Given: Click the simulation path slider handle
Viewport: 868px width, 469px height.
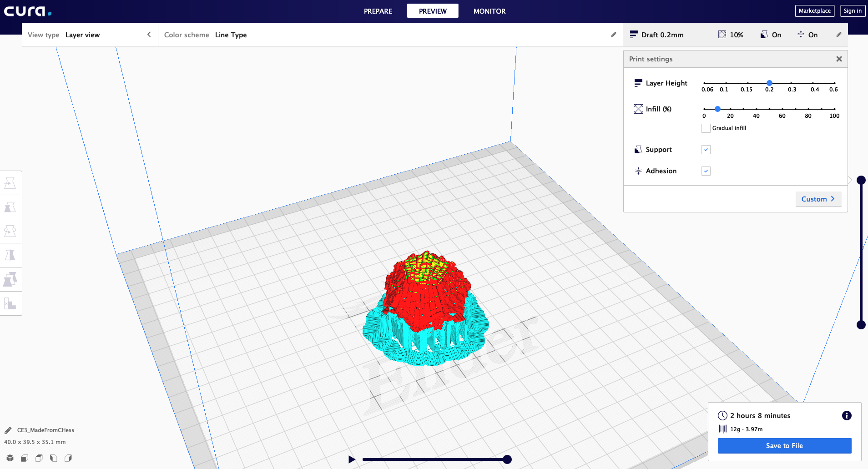Looking at the screenshot, I should [x=507, y=459].
